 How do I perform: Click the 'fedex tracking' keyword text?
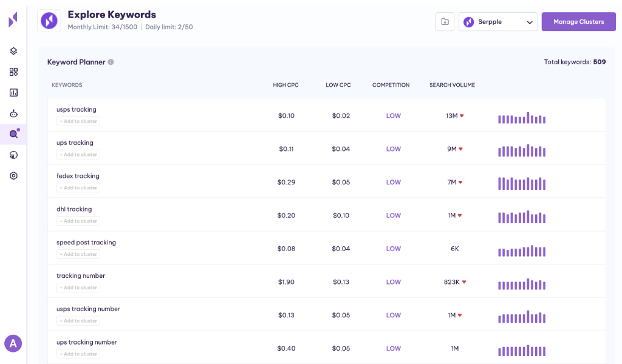point(78,176)
